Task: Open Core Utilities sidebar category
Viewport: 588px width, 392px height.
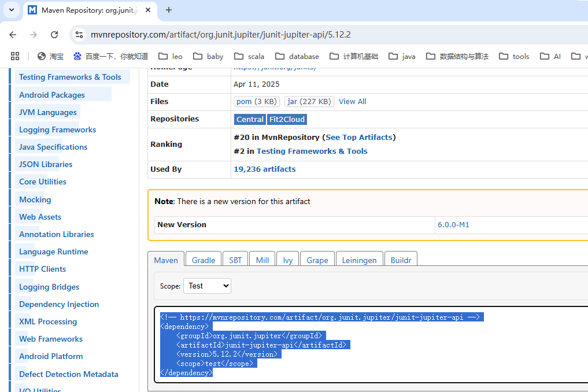Action: click(43, 182)
